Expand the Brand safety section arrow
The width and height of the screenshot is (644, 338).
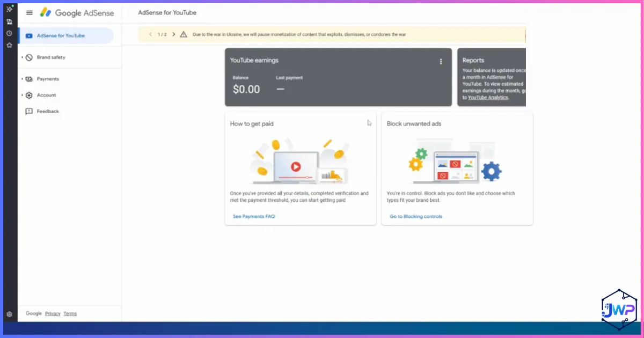point(22,57)
